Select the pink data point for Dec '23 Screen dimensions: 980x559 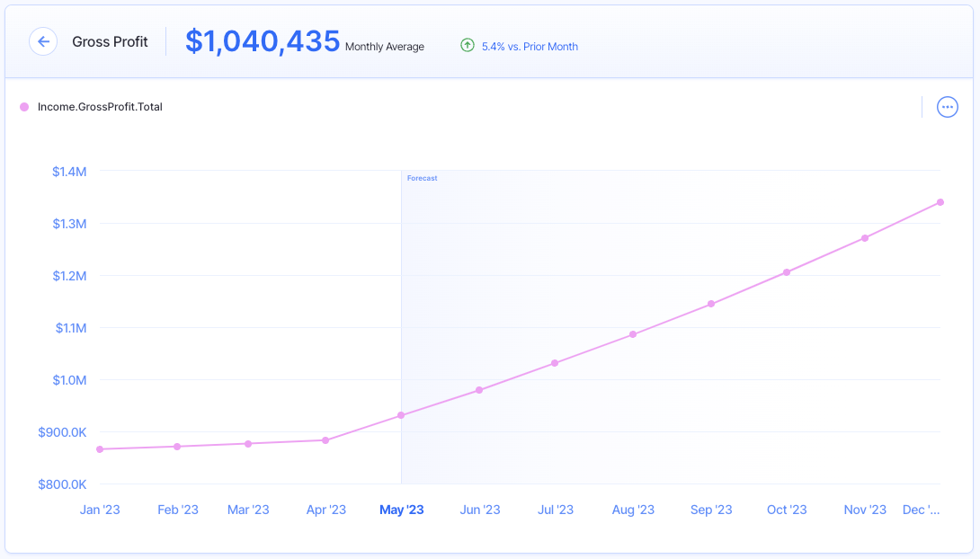940,202
